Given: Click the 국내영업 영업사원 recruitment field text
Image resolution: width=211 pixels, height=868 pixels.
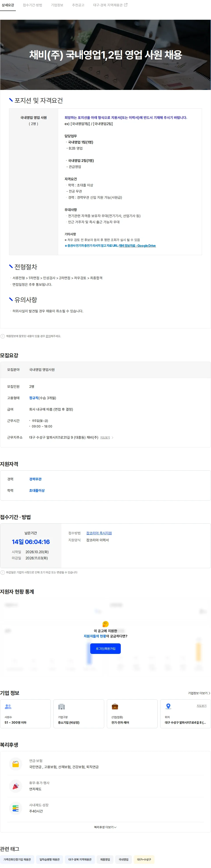Looking at the screenshot, I should point(42,370).
